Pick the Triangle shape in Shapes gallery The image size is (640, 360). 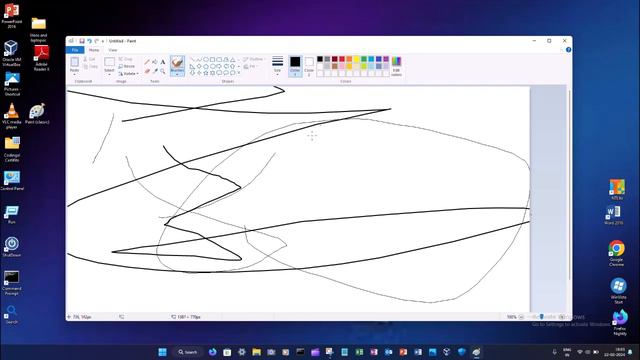pyautogui.click(x=233, y=60)
